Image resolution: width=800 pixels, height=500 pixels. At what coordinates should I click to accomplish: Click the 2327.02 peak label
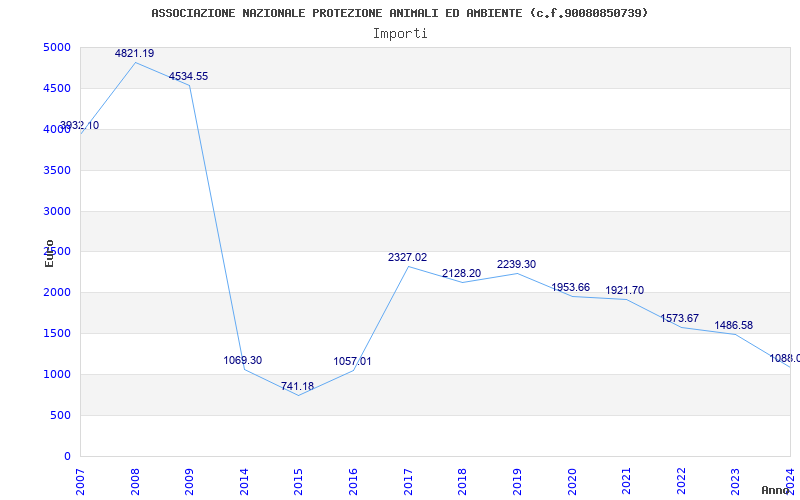407,258
